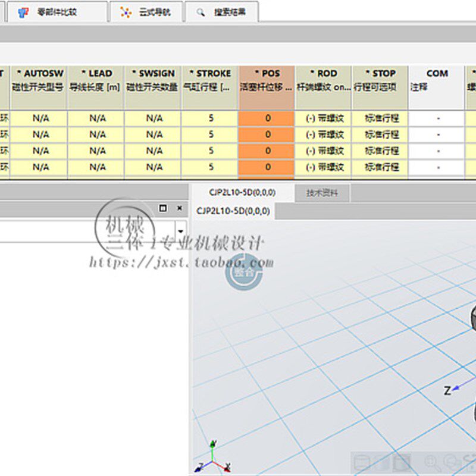This screenshot has height=476, width=476.
Task: Switch to the 技术资料 tab
Action: click(322, 193)
